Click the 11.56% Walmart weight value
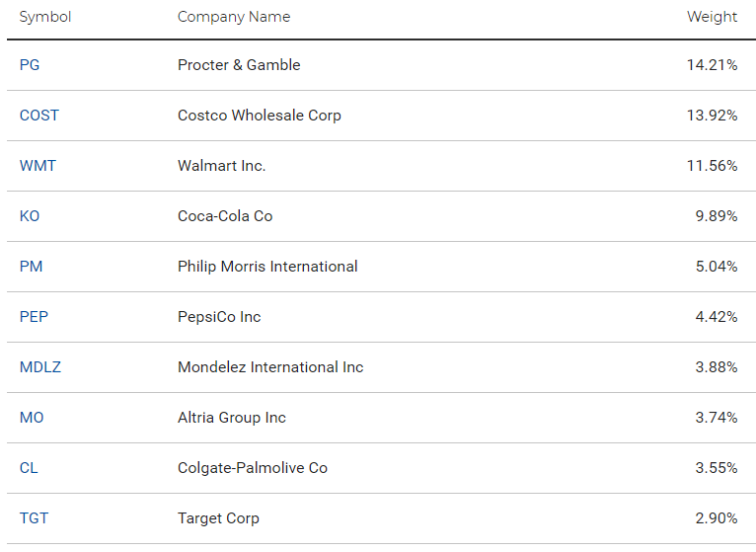 (x=713, y=166)
